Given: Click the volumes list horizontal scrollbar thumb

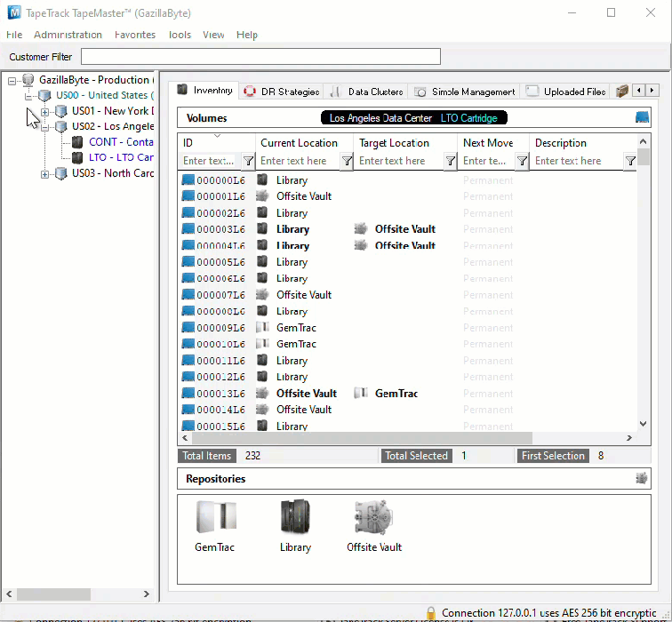Looking at the screenshot, I should pyautogui.click(x=362, y=438).
